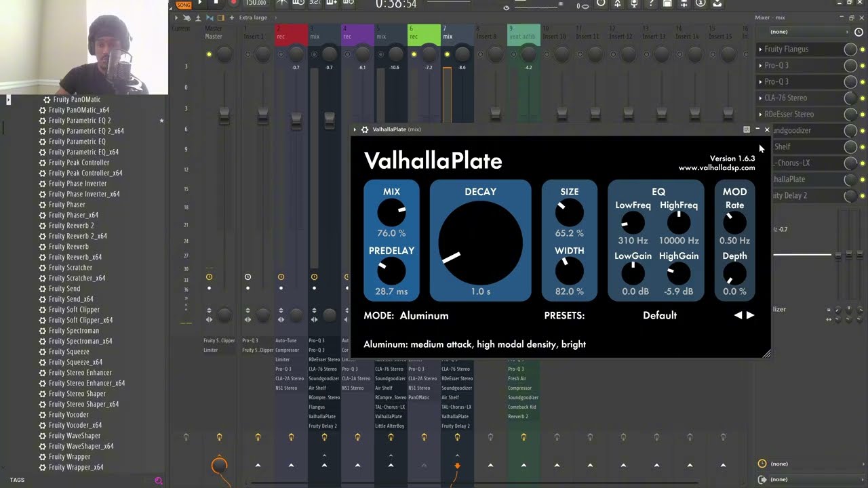Image resolution: width=868 pixels, height=488 pixels.
Task: Click Insert 1 latency clock icon
Action: click(248, 277)
